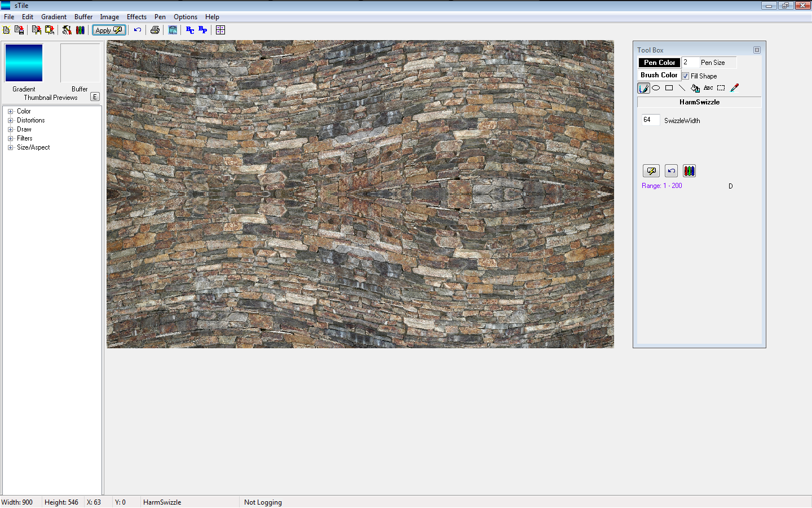Expand the Size/Aspect tree category
The height and width of the screenshot is (508, 812).
coord(10,147)
